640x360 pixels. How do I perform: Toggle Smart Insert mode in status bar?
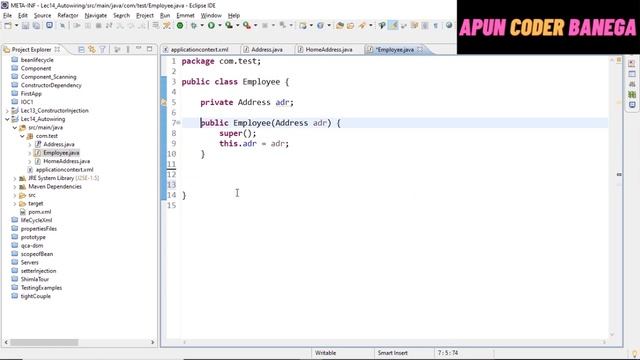tap(393, 353)
